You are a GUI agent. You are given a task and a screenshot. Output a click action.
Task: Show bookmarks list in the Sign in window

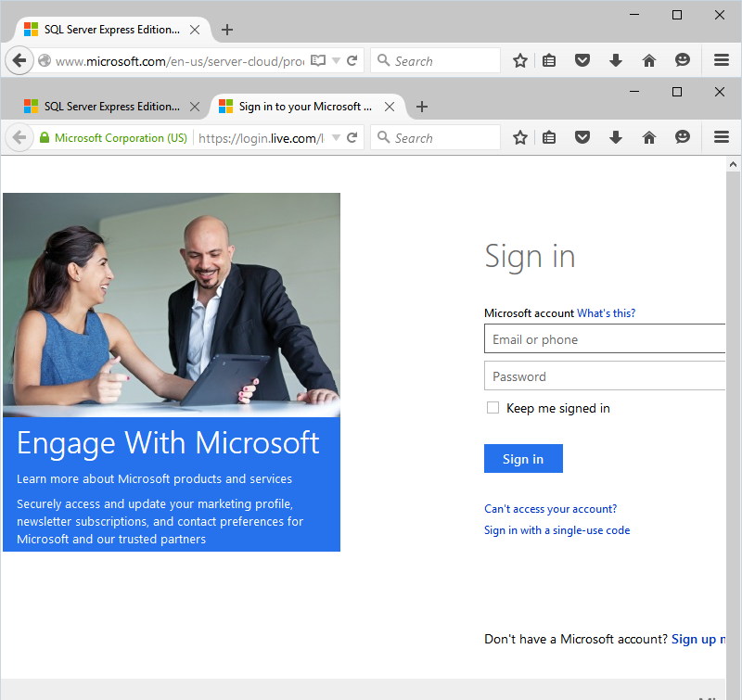pos(549,137)
